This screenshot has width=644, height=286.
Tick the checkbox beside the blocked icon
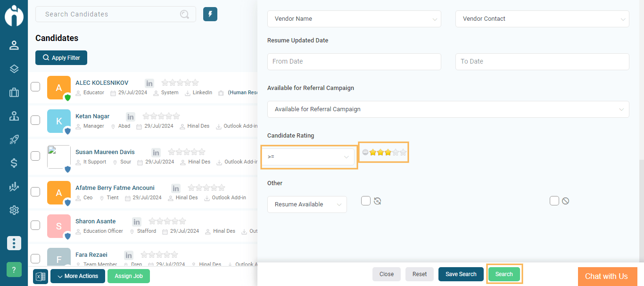pyautogui.click(x=554, y=201)
